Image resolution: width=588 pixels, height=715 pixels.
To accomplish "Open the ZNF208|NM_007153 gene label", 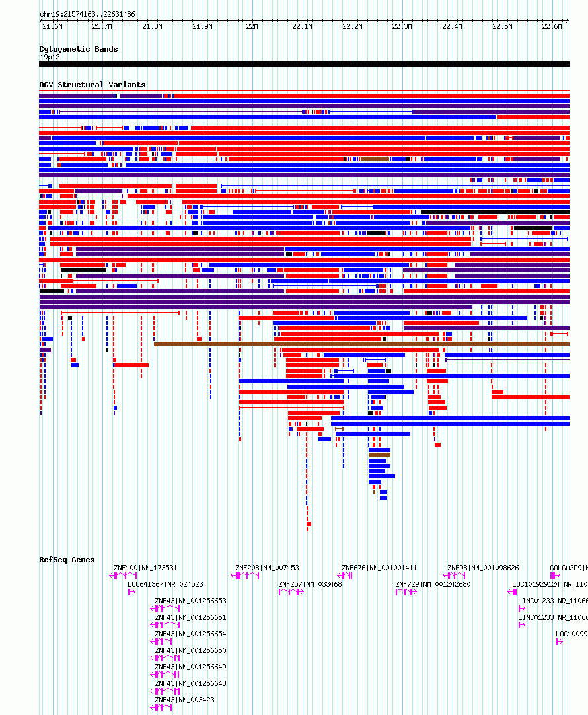I will tap(267, 568).
